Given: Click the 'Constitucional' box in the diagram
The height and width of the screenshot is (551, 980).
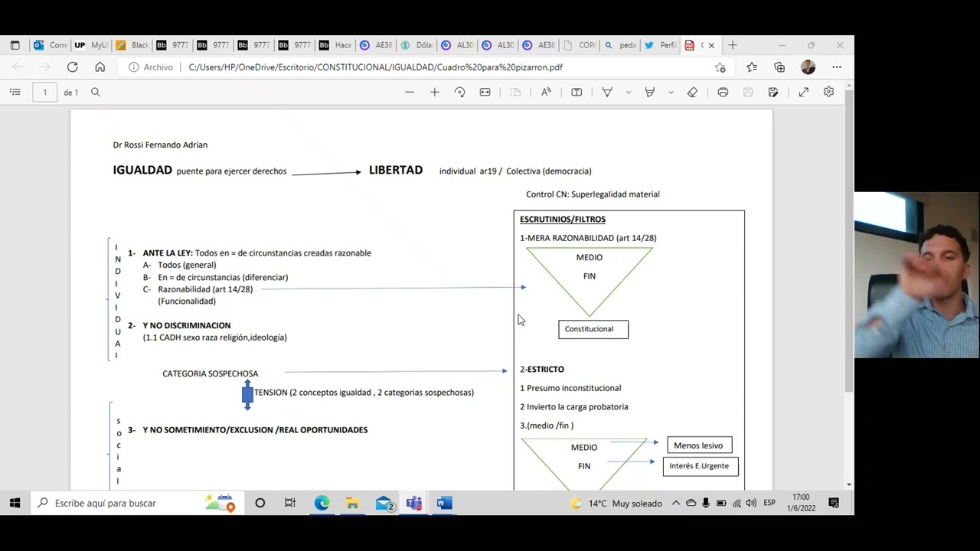Looking at the screenshot, I should tap(593, 329).
